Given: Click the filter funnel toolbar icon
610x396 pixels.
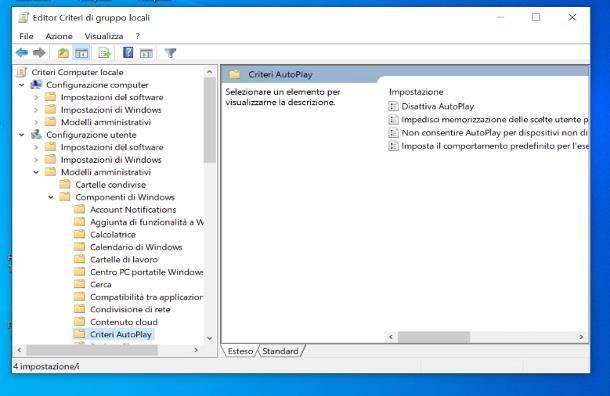Looking at the screenshot, I should click(x=170, y=53).
